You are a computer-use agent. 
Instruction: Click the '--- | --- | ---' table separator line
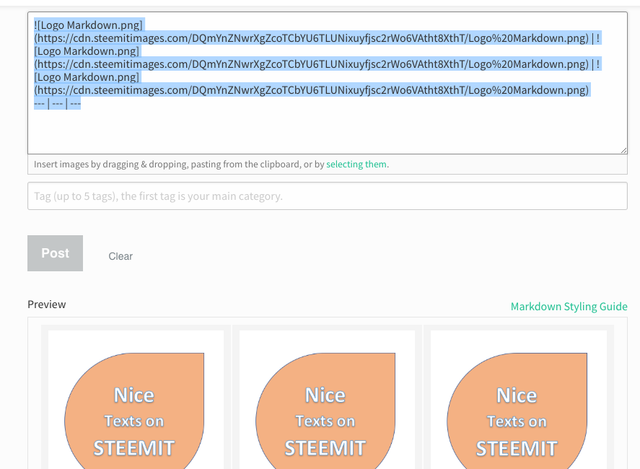(x=57, y=103)
